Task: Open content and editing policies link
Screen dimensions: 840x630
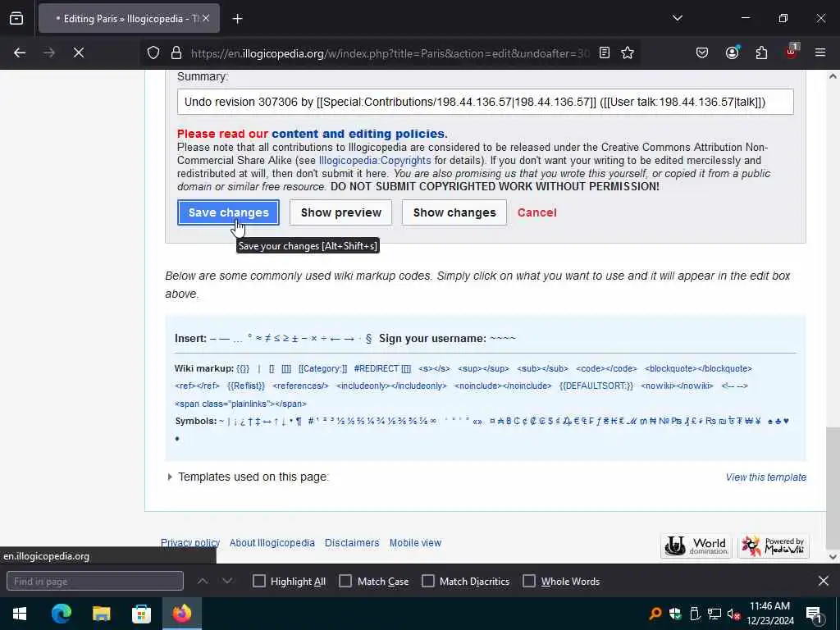Action: [358, 134]
